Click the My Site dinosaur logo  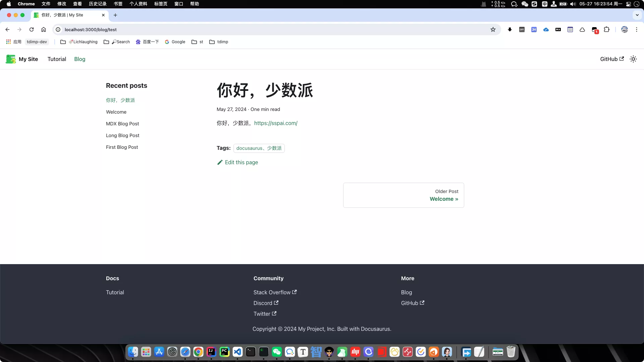11,59
